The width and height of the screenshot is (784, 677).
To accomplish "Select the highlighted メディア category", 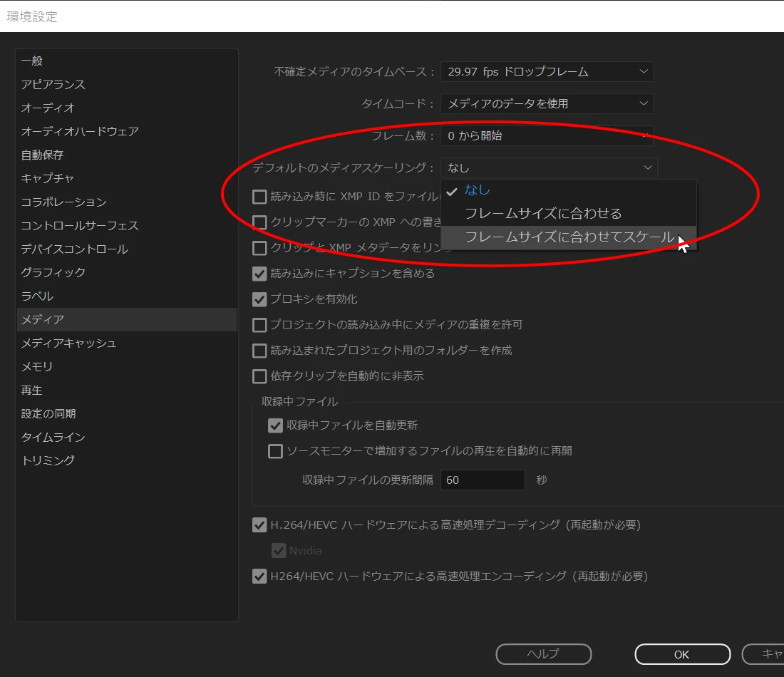I will pos(127,319).
